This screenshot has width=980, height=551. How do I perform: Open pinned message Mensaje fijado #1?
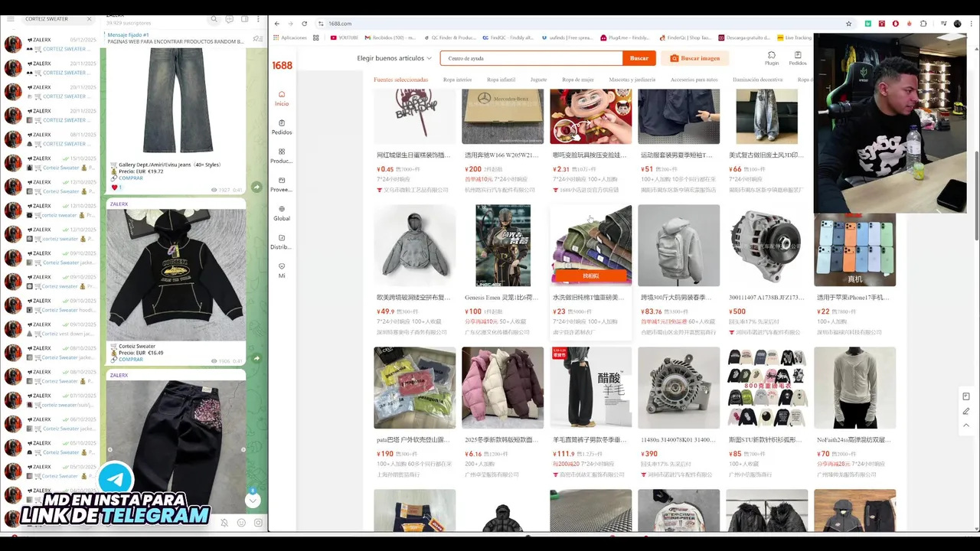[x=175, y=38]
